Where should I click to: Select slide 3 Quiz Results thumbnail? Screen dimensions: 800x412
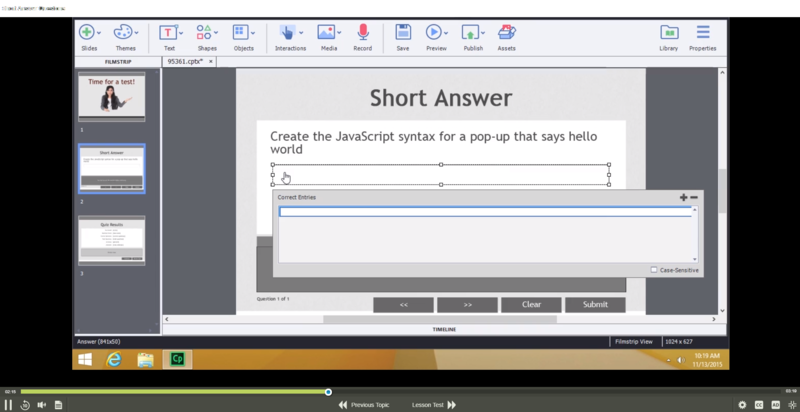pos(112,241)
